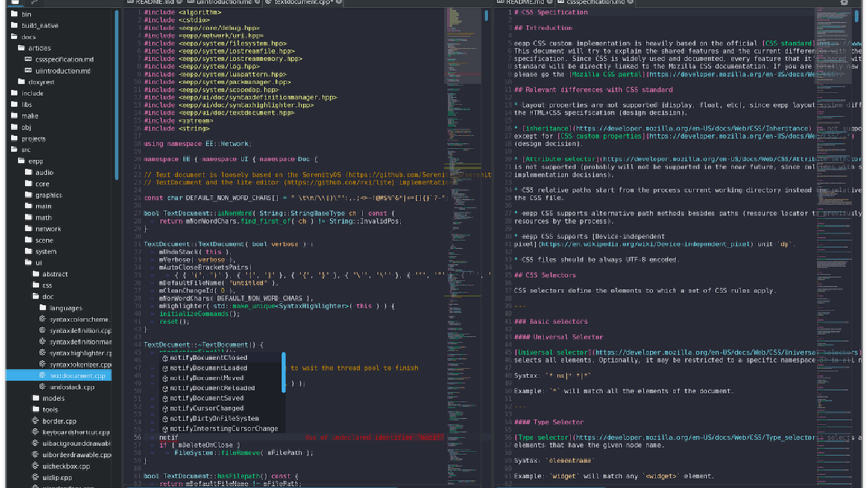Click the obj folder icon
Screen dimensions: 868x488
[x=15, y=127]
